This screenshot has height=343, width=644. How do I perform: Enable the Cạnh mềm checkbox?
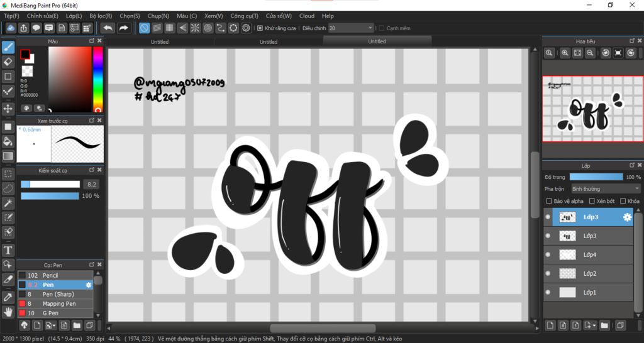(x=382, y=28)
